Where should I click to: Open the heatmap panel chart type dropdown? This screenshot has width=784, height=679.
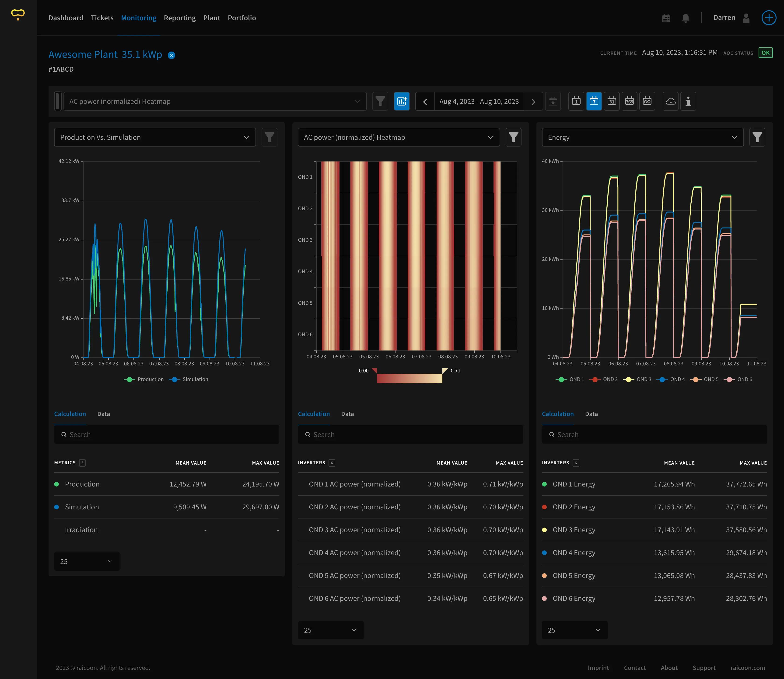[x=399, y=137]
